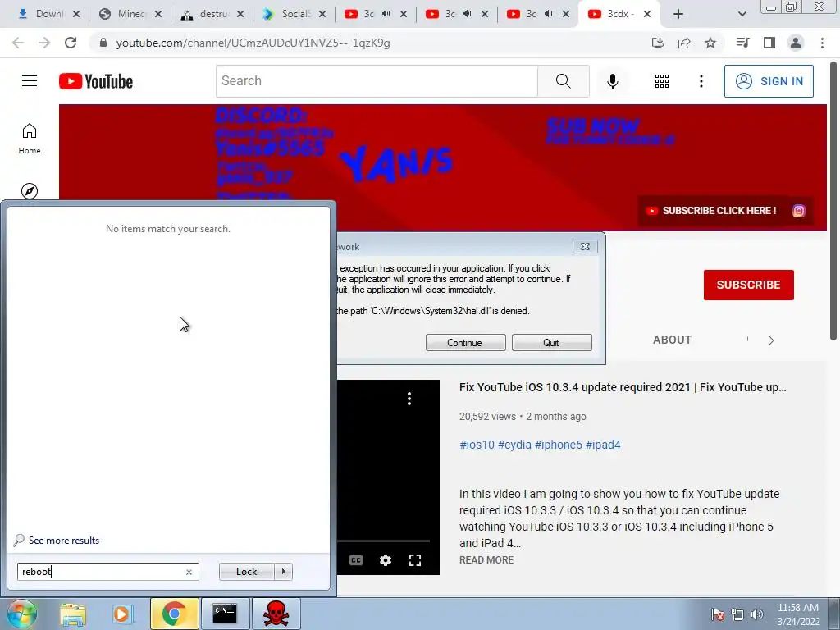Share this page icon in Chrome
Screen dimensions: 840x630
tap(684, 43)
